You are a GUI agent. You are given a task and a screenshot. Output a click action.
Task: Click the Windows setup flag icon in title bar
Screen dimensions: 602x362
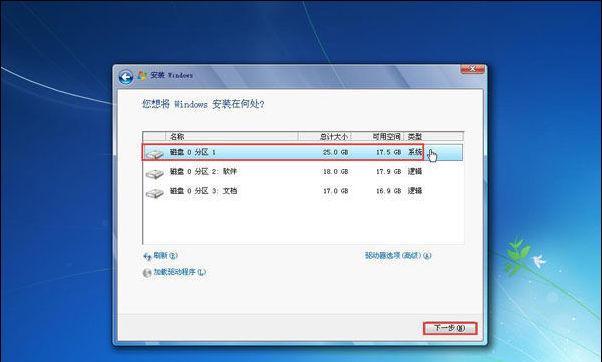coord(142,76)
